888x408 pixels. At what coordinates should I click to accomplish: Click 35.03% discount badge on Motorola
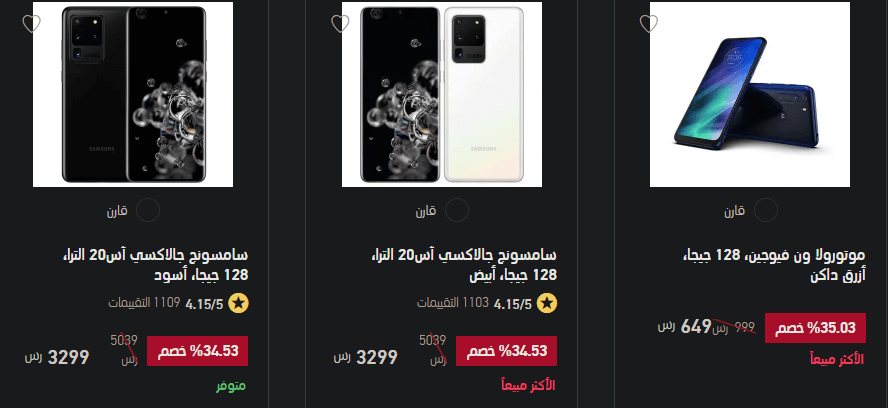click(816, 328)
